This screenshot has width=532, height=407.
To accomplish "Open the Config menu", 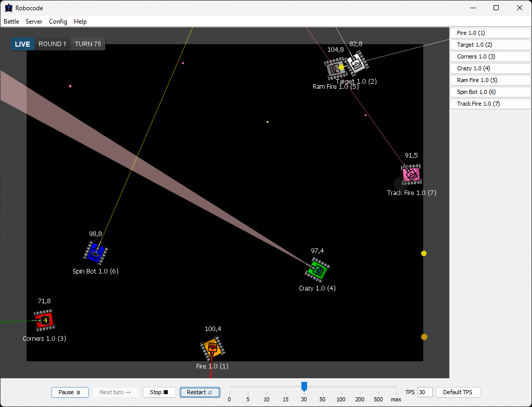I will (58, 22).
